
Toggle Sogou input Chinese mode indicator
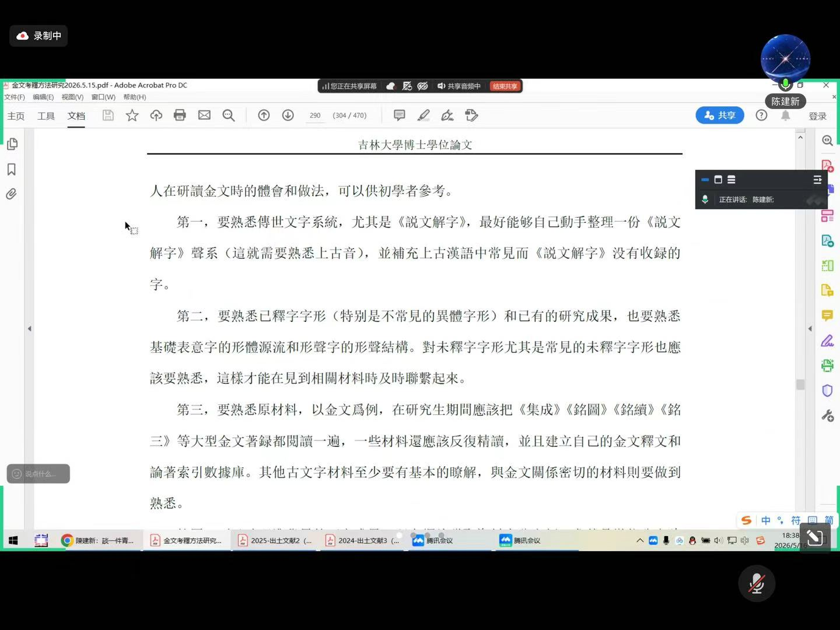[x=766, y=520]
